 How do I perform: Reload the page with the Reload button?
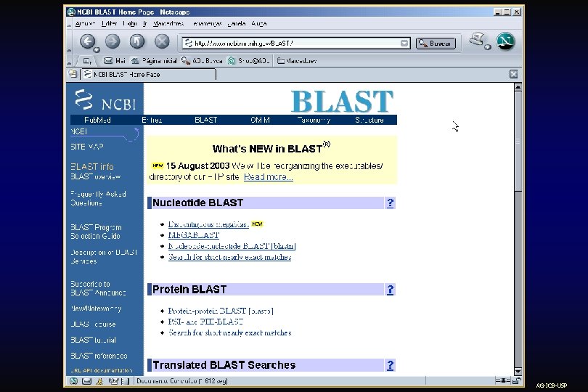(137, 41)
